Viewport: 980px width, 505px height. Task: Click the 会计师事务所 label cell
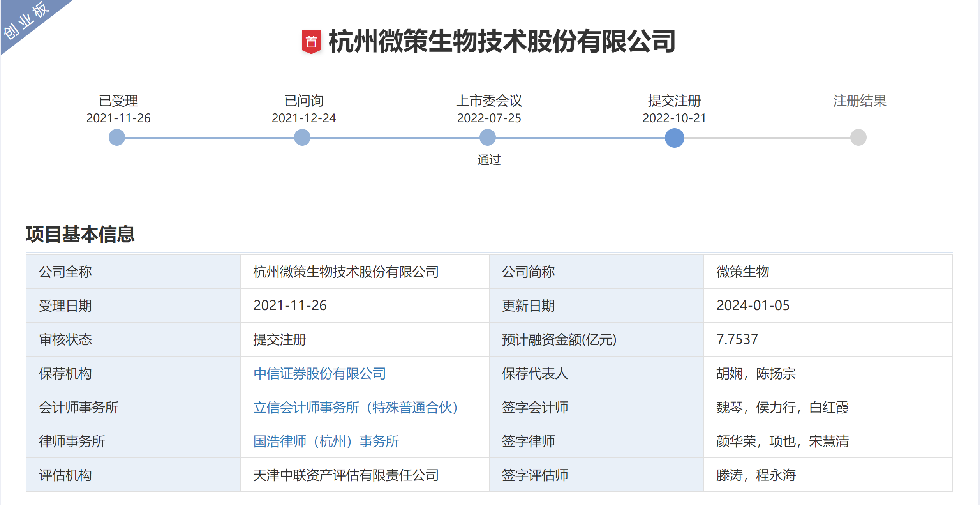pyautogui.click(x=133, y=407)
